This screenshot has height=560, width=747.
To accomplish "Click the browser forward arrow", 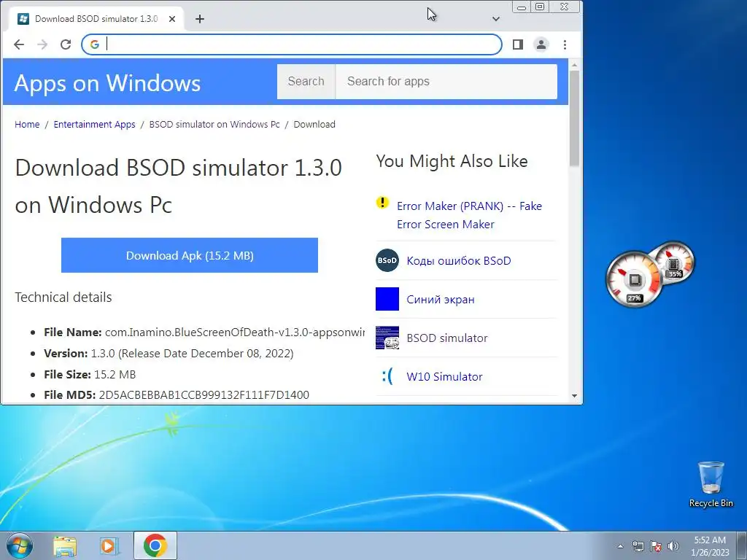I will point(42,44).
